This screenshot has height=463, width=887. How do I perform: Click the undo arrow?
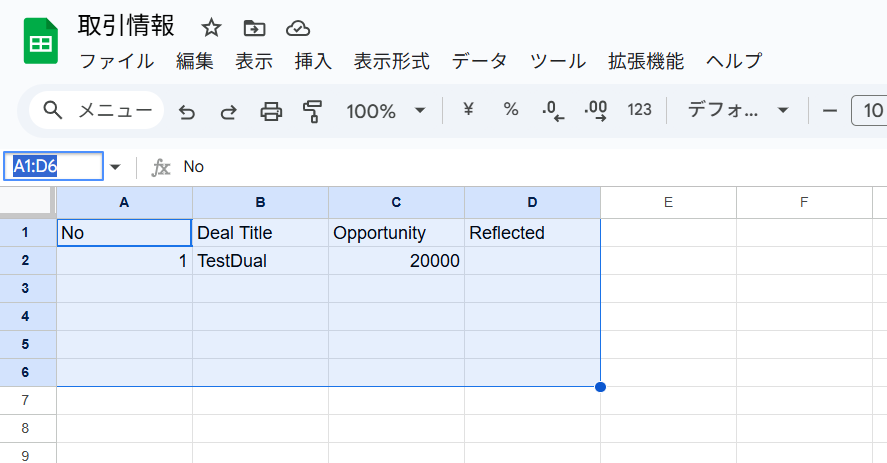click(187, 111)
